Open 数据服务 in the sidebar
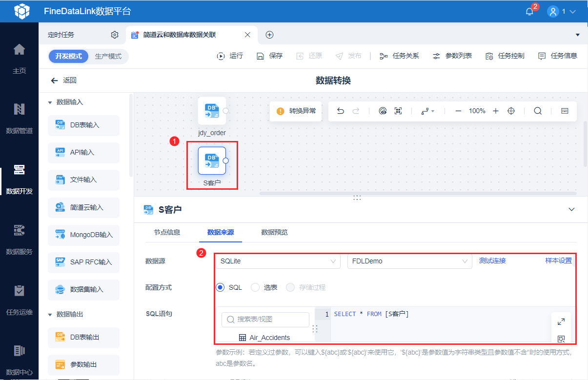Viewport: 588px width, 380px height. coord(19,240)
